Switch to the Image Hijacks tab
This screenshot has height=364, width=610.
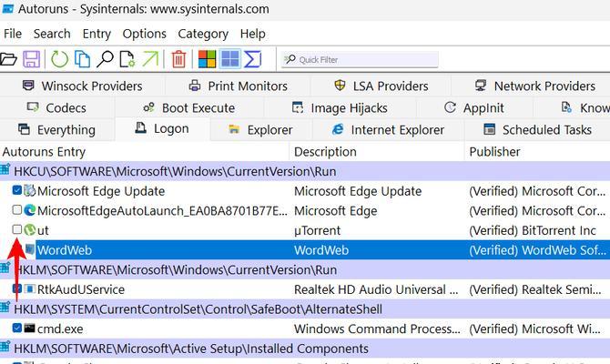[340, 107]
